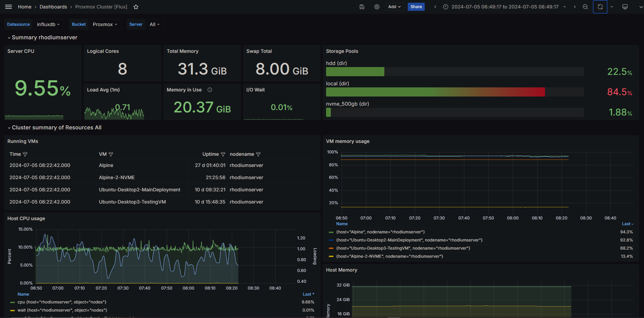Switch to kiosk TV view mode
The width and height of the screenshot is (644, 318).
click(625, 7)
